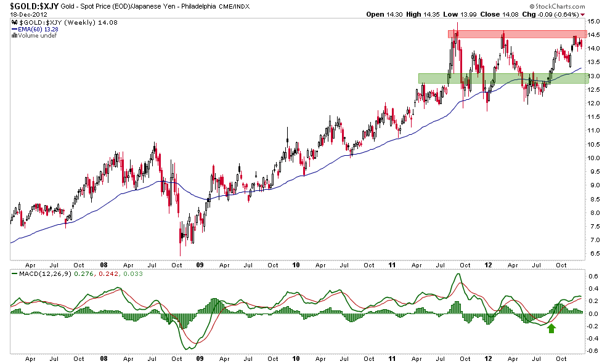Click the 0.6 level on MACD axis
The width and height of the screenshot is (610, 364).
(593, 276)
